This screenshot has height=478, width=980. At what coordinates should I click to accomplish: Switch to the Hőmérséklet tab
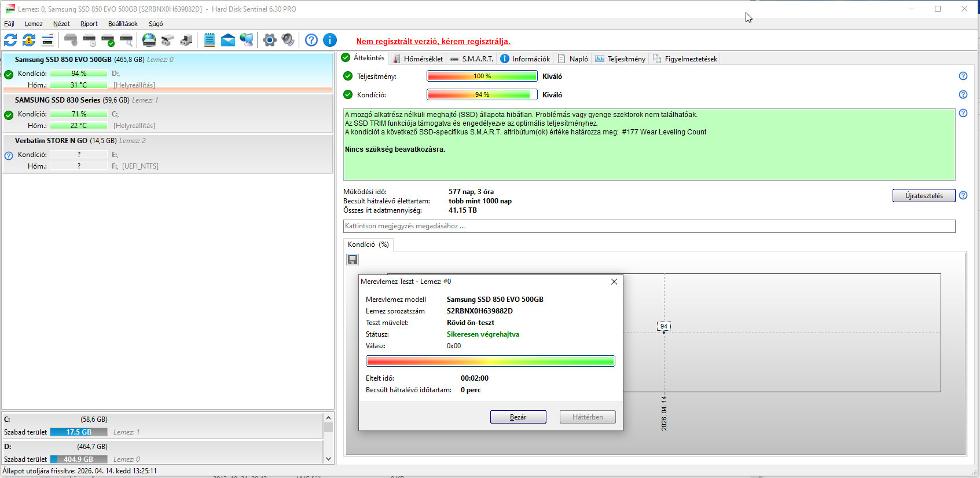[x=418, y=59]
